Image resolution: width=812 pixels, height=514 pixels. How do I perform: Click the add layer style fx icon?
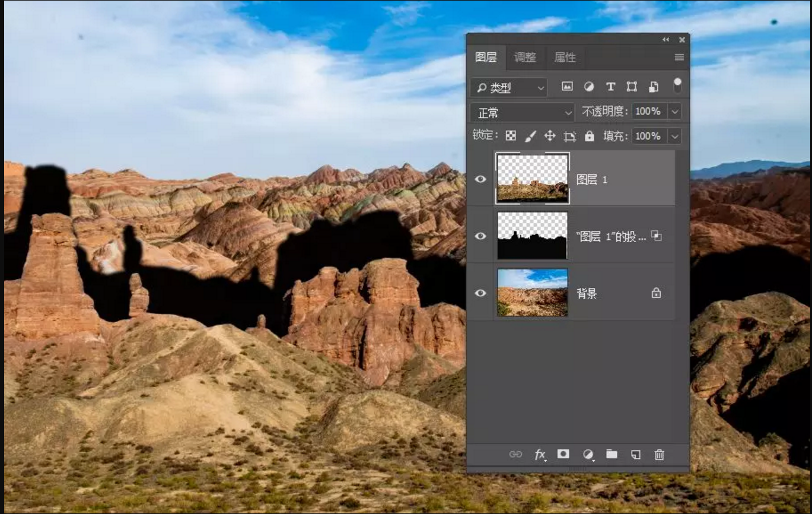(x=540, y=455)
